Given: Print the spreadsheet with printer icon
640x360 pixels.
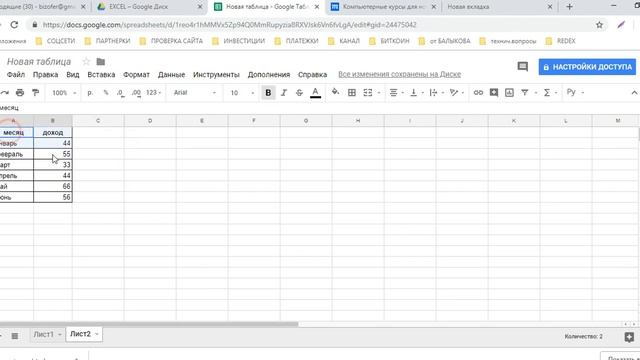Looking at the screenshot, I should (20, 93).
